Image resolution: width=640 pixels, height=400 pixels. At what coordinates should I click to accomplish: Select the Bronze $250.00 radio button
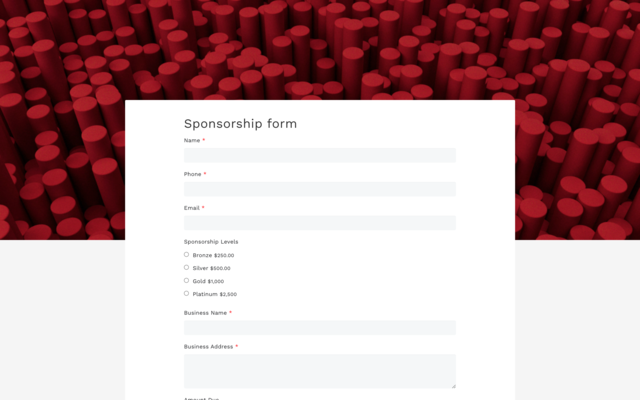click(x=186, y=254)
